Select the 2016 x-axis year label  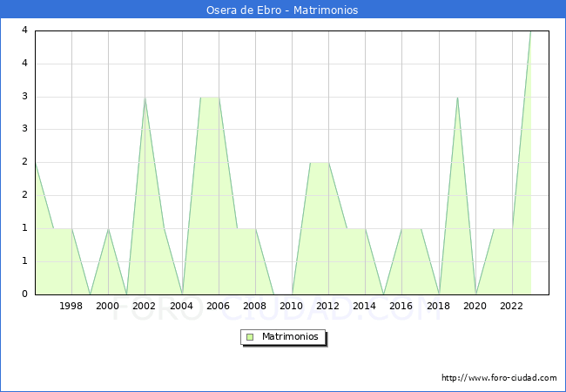point(401,306)
